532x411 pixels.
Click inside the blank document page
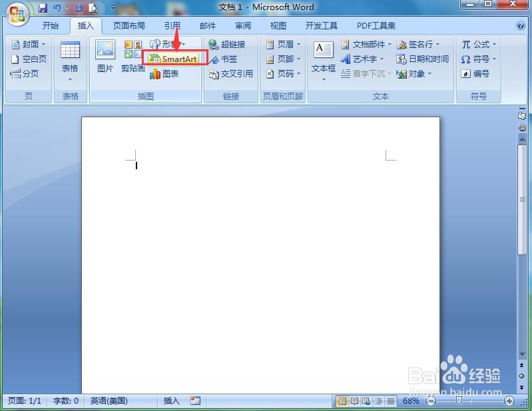coord(260,254)
